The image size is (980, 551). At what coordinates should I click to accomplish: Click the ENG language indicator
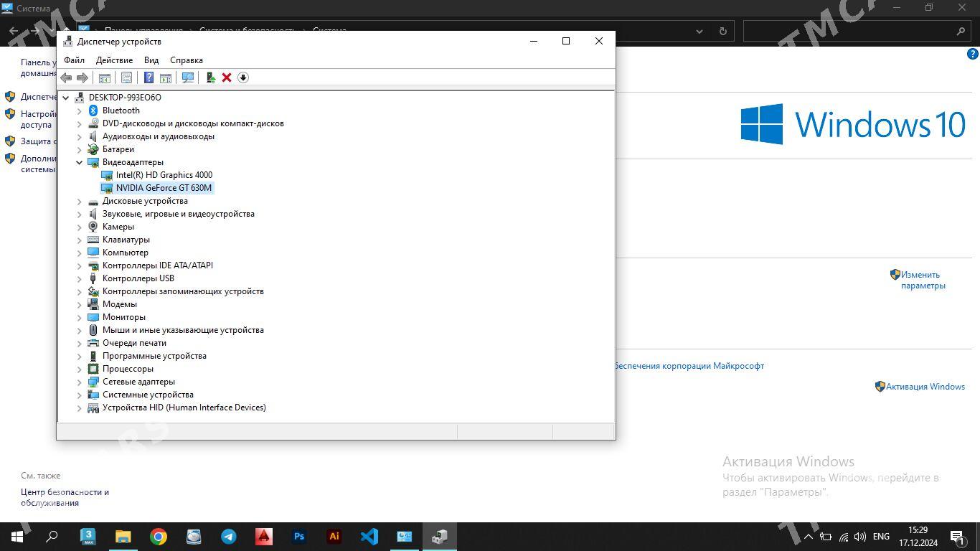881,537
